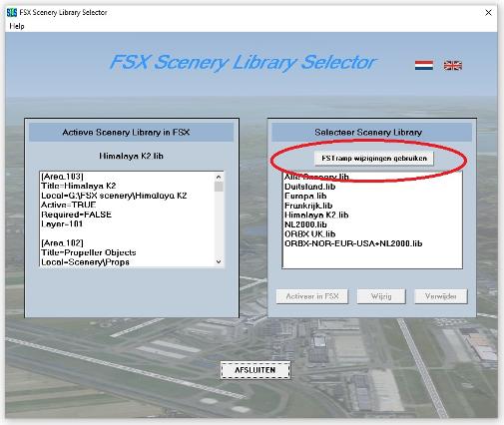Switch language with the UK flag icon

(x=453, y=65)
